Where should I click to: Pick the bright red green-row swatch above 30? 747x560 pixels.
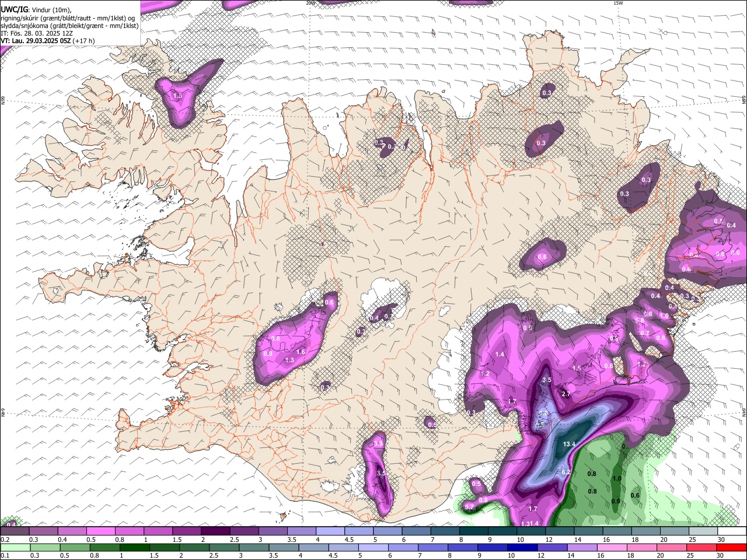[x=732, y=547]
